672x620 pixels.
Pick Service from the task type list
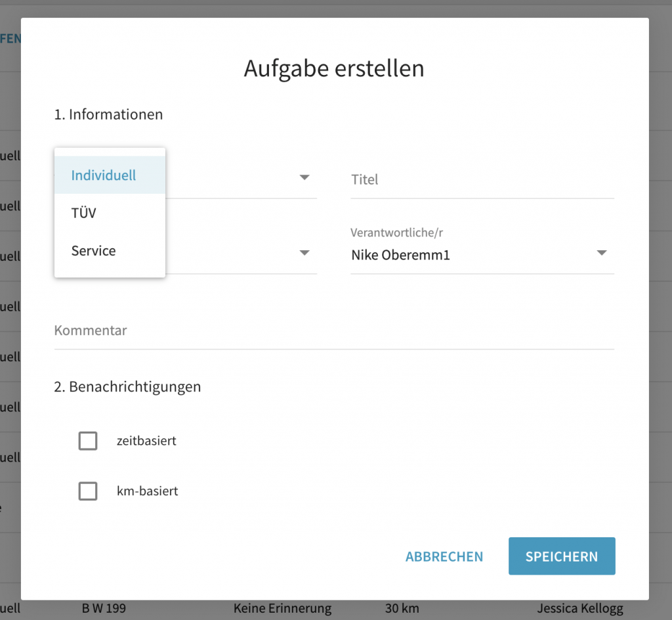[x=110, y=250]
